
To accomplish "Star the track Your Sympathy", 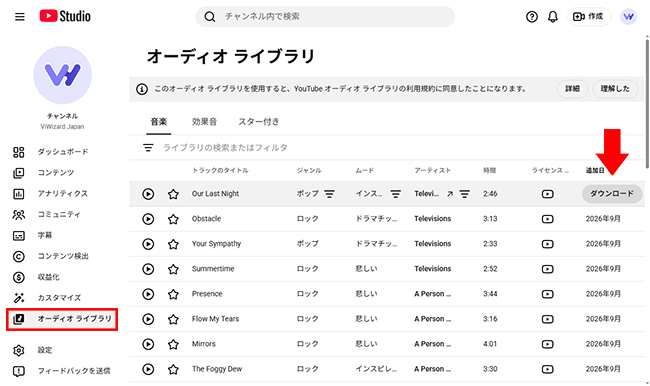I will point(173,244).
